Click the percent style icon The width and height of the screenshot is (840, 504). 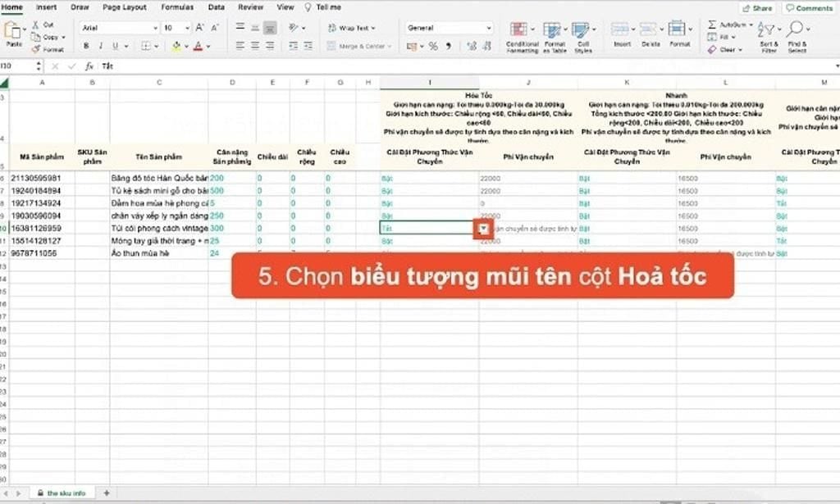(x=432, y=46)
